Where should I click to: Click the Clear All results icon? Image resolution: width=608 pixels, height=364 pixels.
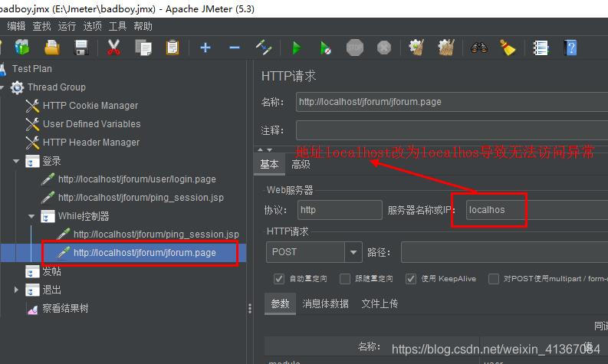pos(446,48)
